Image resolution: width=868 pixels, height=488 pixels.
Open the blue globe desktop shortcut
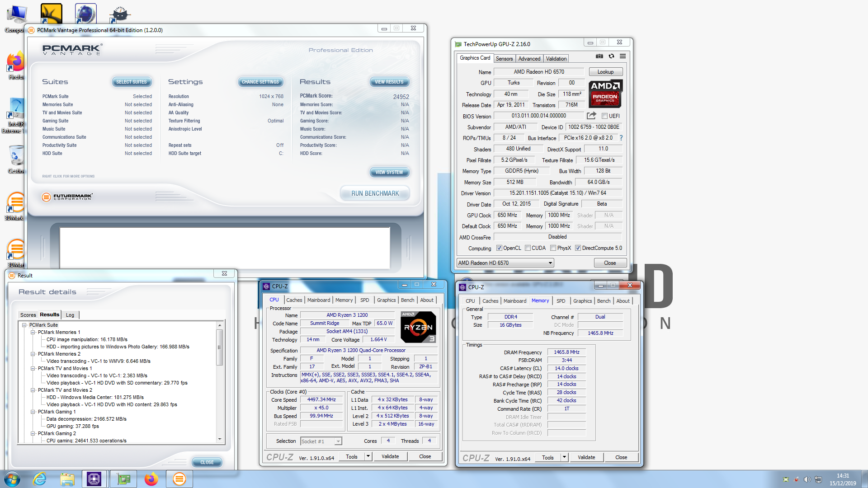pos(85,14)
